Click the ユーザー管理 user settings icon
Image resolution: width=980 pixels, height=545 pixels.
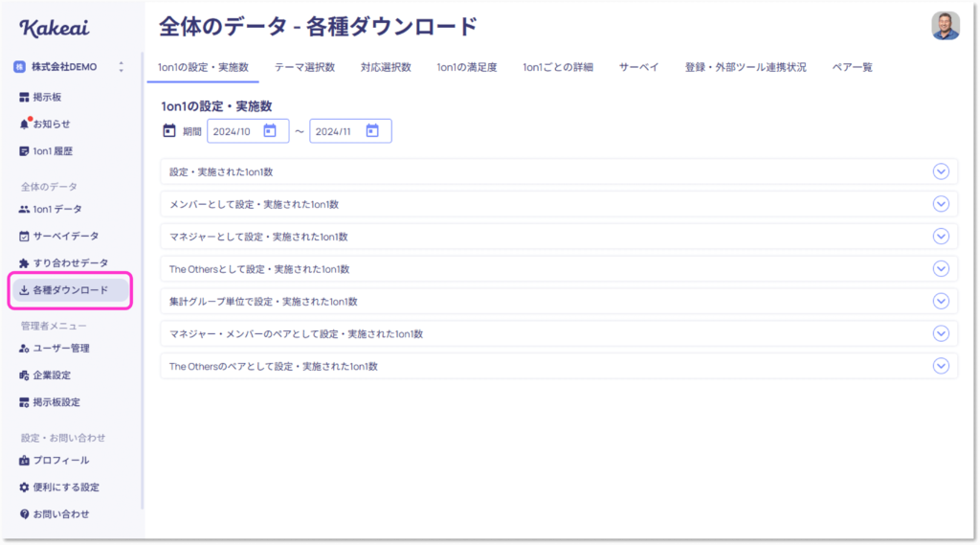pyautogui.click(x=24, y=348)
